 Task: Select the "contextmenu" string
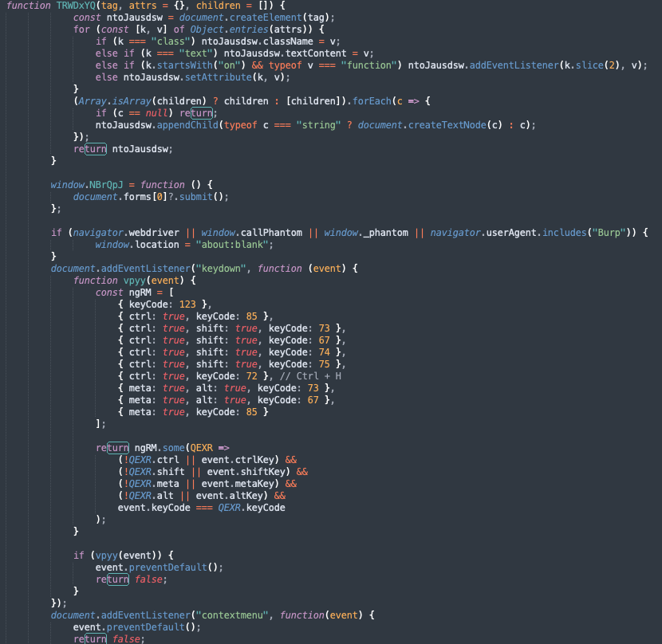click(232, 615)
